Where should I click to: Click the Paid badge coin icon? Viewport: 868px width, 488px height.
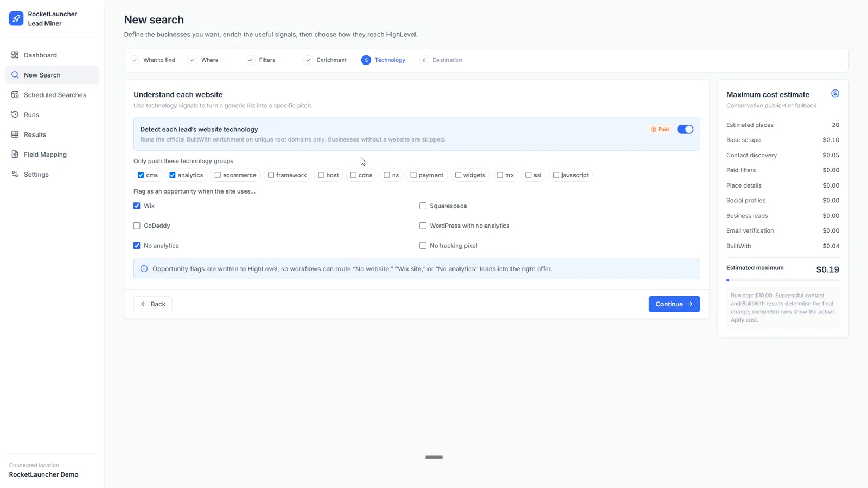[654, 129]
